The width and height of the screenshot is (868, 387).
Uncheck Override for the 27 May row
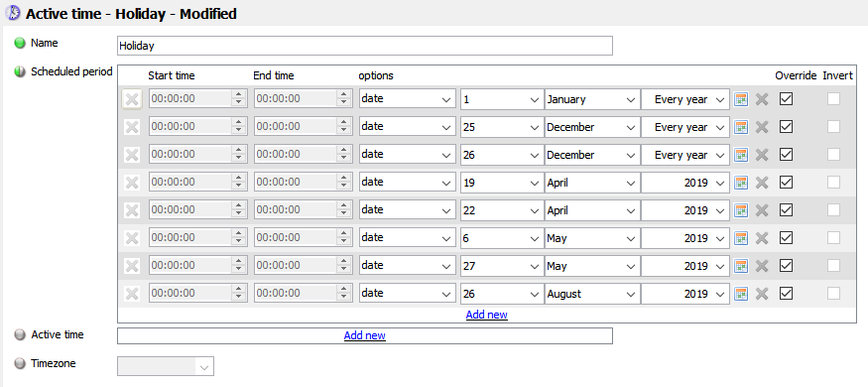786,265
